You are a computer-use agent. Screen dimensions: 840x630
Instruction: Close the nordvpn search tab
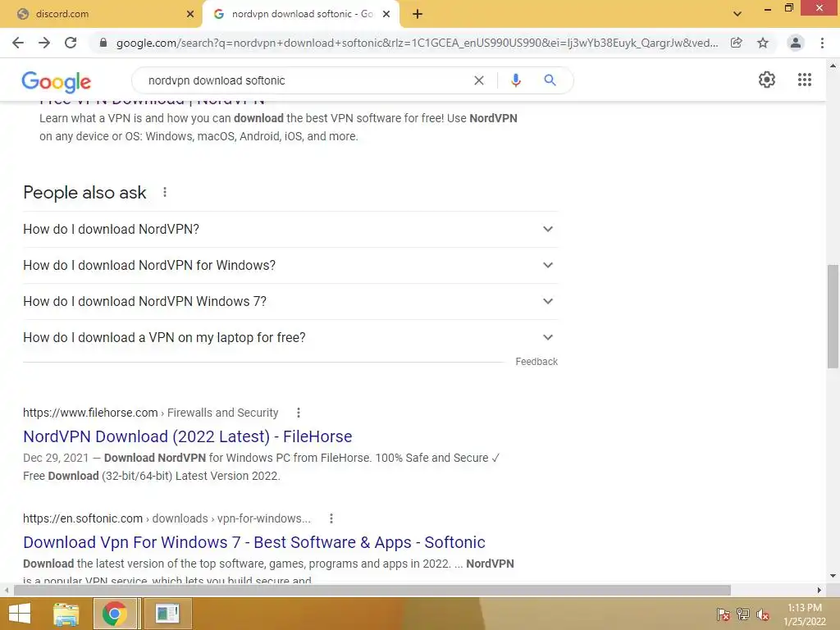pos(386,14)
